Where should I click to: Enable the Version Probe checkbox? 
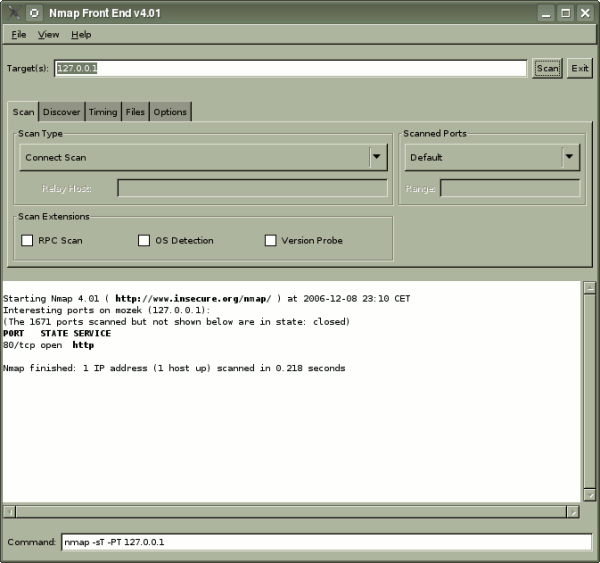(x=271, y=241)
